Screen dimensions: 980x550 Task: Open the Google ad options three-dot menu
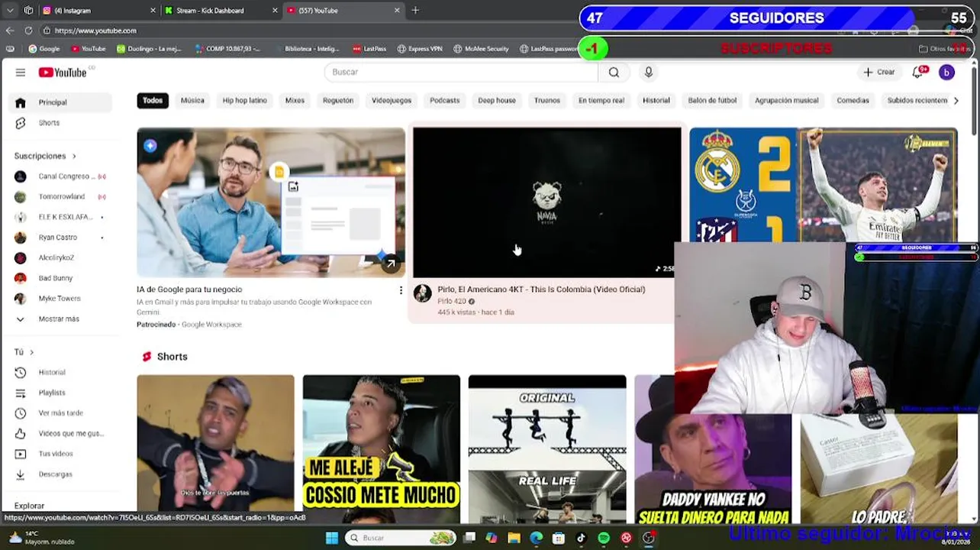[x=401, y=290]
